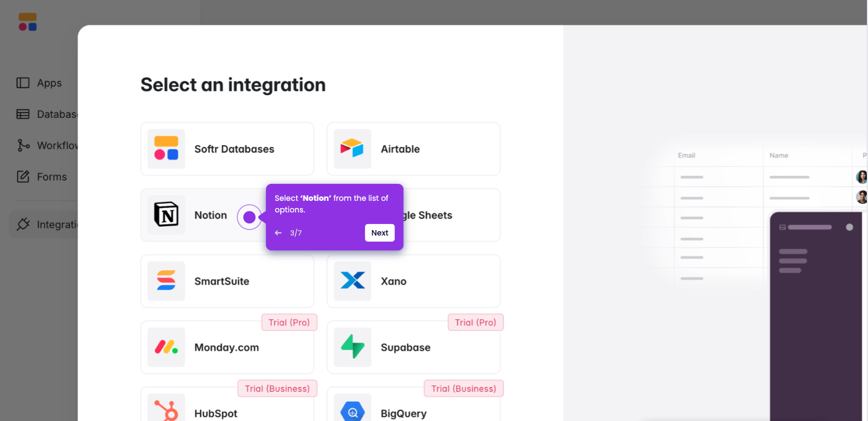Click the Softr logo in the sidebar
868x421 pixels.
click(x=28, y=22)
